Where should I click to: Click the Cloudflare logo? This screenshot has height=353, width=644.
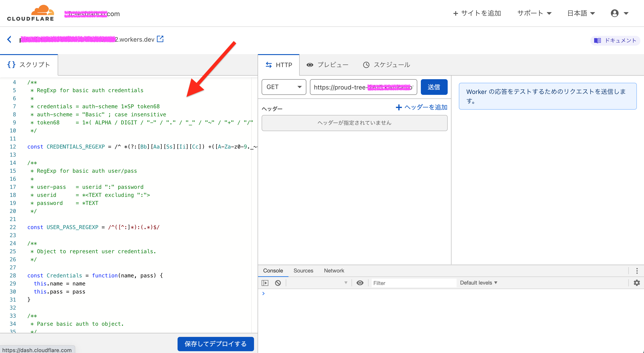click(30, 13)
